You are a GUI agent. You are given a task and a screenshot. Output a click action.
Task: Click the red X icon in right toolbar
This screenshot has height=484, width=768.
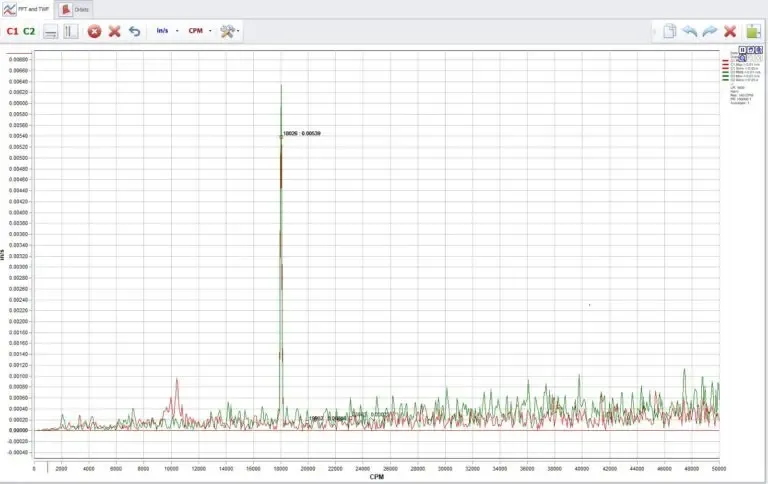730,31
